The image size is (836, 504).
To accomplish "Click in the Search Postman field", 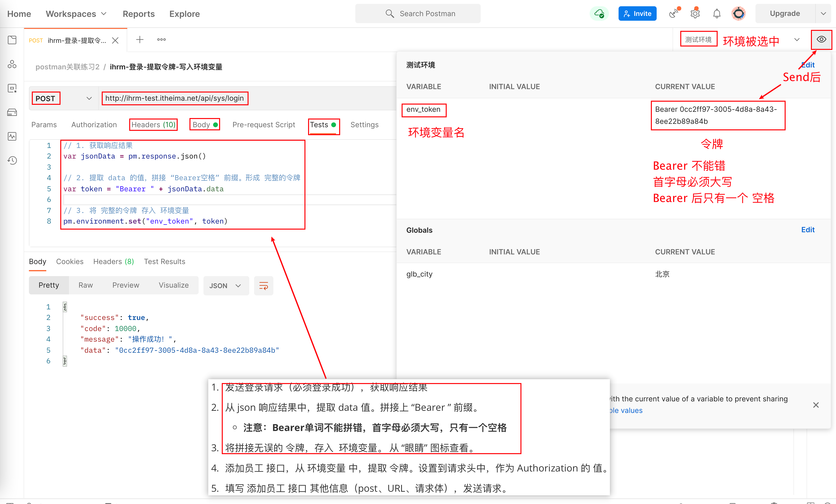I will 418,13.
